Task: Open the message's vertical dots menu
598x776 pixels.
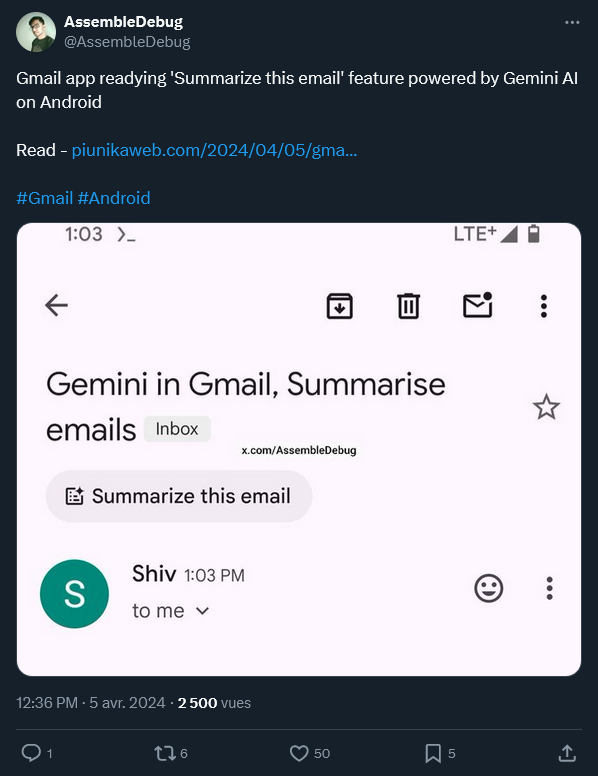Action: [549, 588]
